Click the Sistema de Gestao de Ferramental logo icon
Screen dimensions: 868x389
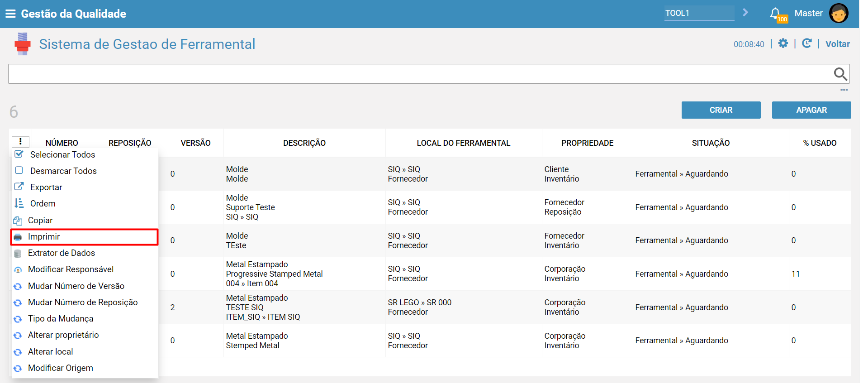[22, 44]
